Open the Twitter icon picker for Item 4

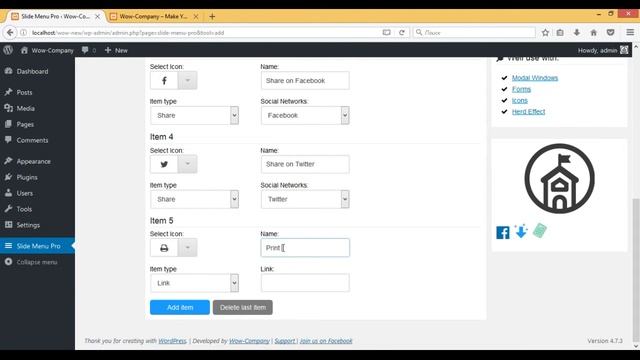(x=164, y=164)
